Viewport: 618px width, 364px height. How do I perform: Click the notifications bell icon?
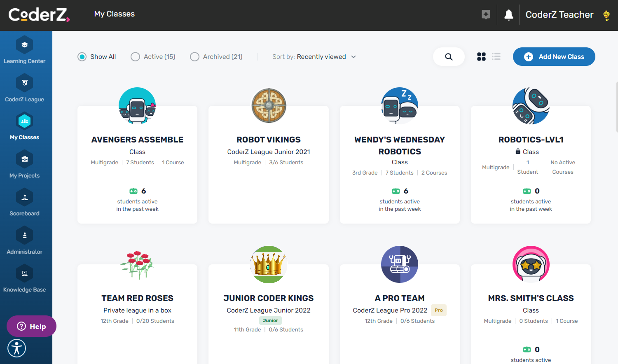click(x=509, y=15)
